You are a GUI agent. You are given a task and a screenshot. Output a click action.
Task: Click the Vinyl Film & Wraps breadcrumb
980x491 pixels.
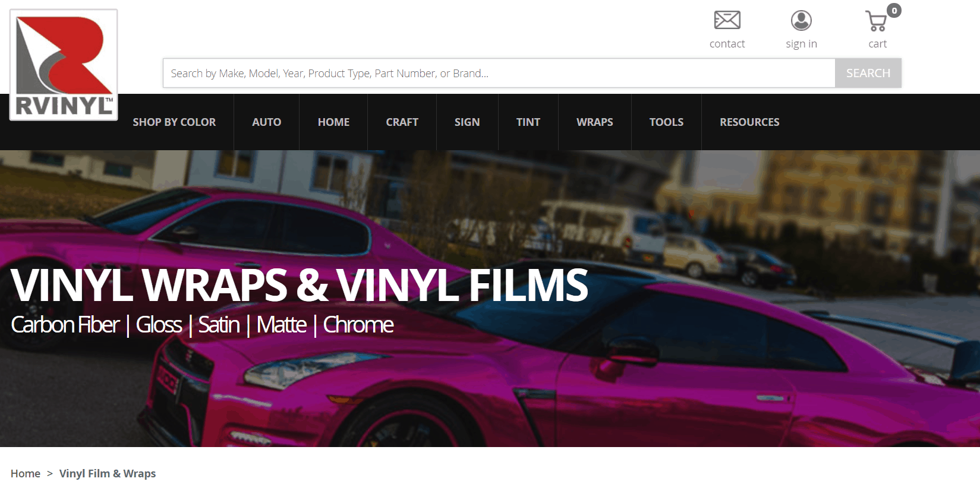coord(108,473)
